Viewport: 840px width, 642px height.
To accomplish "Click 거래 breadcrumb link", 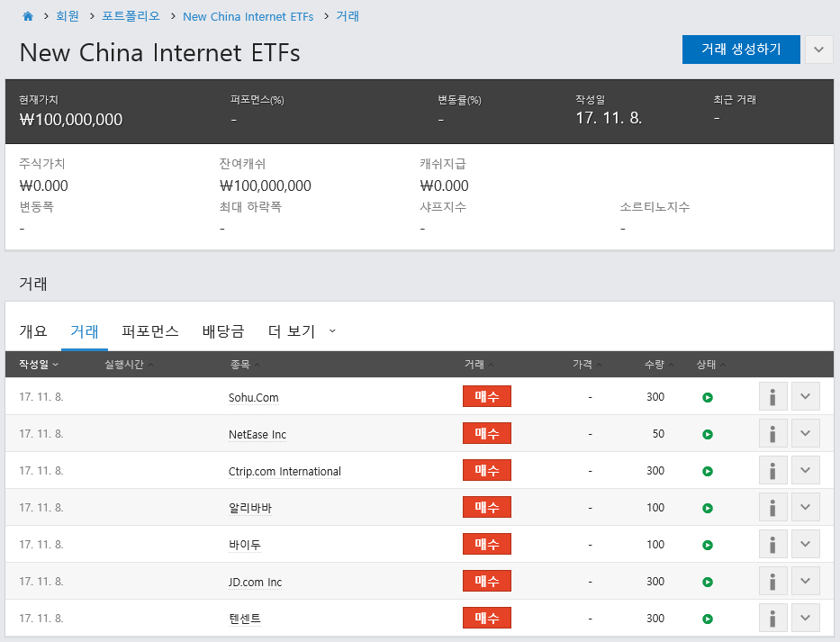I will tap(348, 16).
